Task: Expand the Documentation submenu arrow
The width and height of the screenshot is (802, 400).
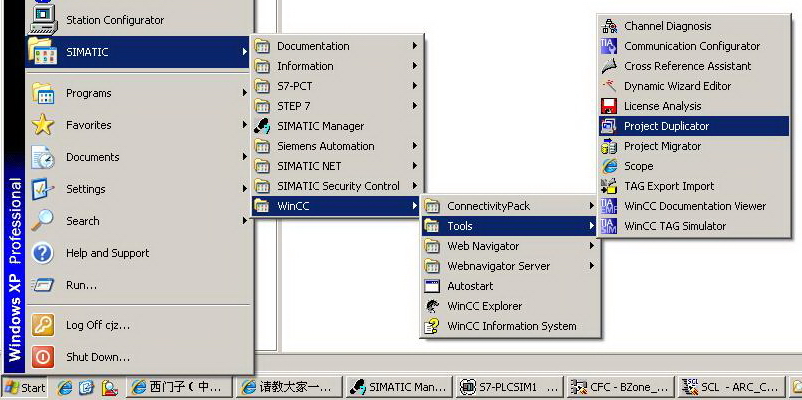Action: (x=414, y=46)
